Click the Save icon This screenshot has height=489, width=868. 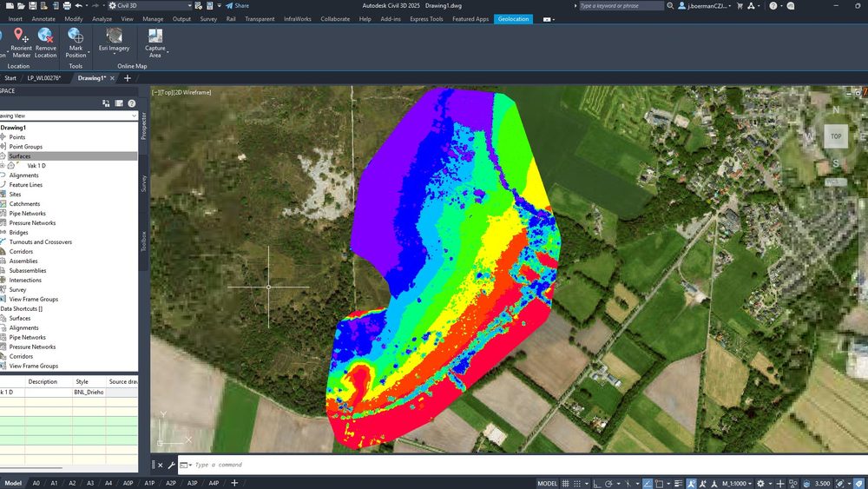click(33, 5)
